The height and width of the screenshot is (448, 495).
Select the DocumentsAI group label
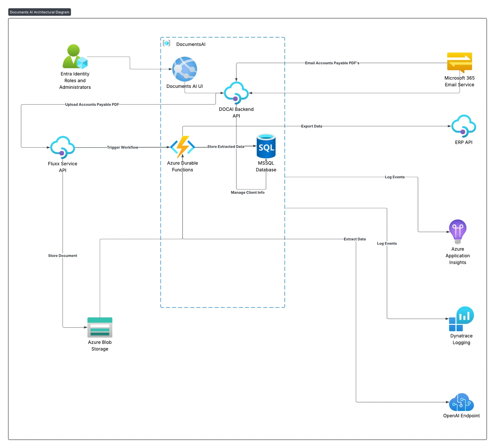191,44
